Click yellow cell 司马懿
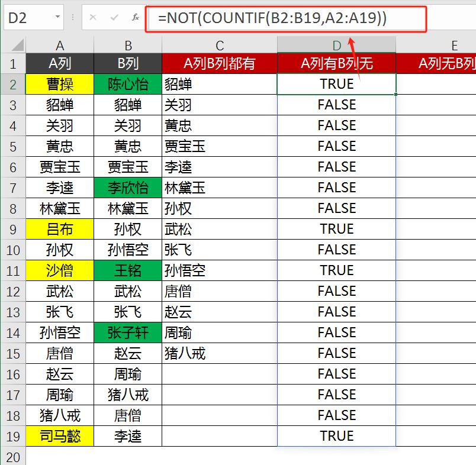This screenshot has width=476, height=465. (60, 436)
